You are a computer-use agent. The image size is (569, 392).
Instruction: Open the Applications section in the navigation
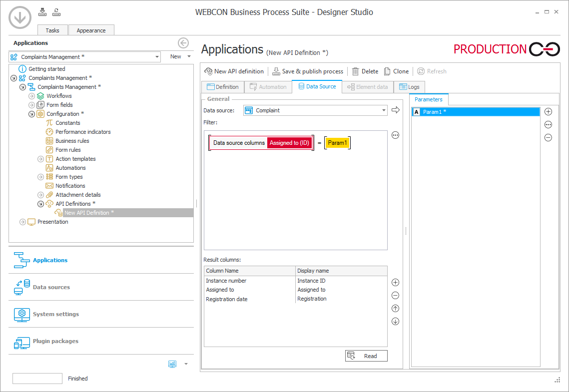pos(101,260)
